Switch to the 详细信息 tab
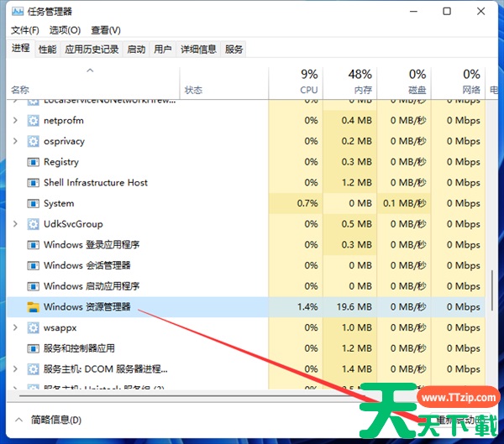This screenshot has width=504, height=444. click(x=198, y=50)
